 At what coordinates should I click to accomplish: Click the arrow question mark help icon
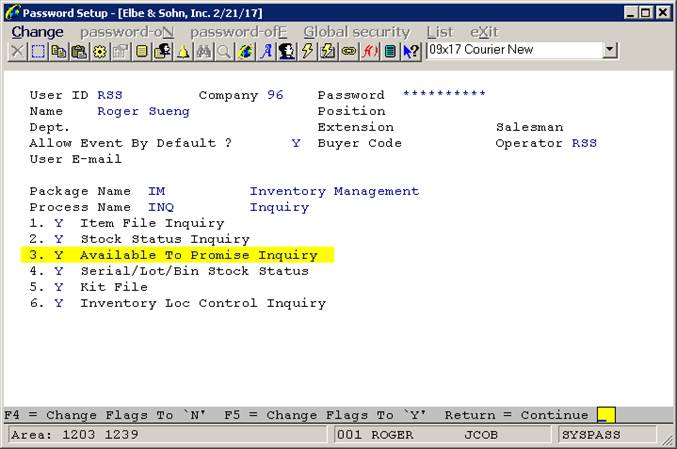tap(411, 52)
